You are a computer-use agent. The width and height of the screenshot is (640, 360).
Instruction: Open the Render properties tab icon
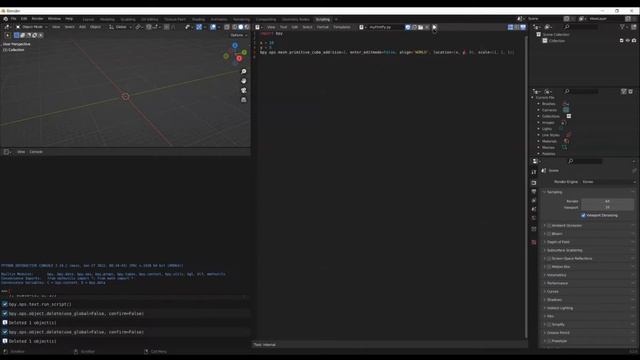(x=534, y=182)
